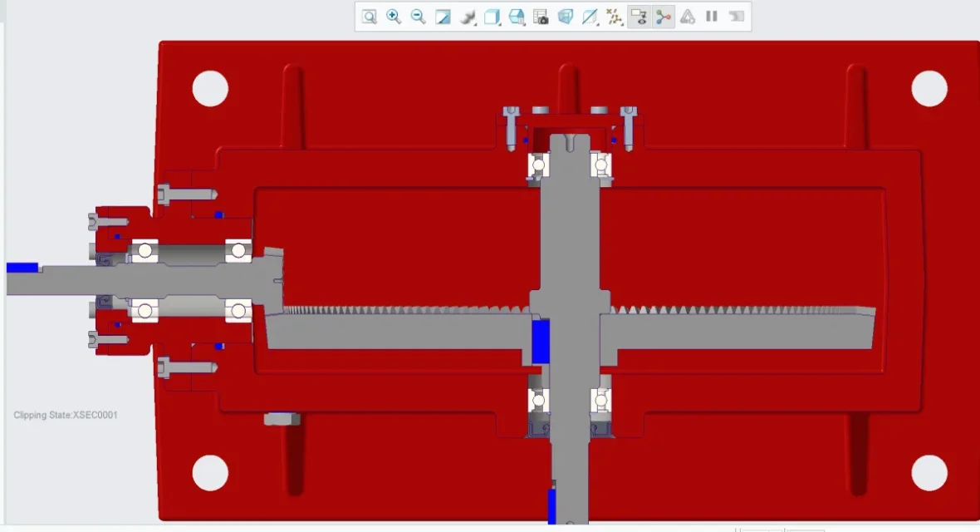Screen dimensions: 980x532
Task: Pick the grey hex drain plug below housing
Action: point(282,419)
